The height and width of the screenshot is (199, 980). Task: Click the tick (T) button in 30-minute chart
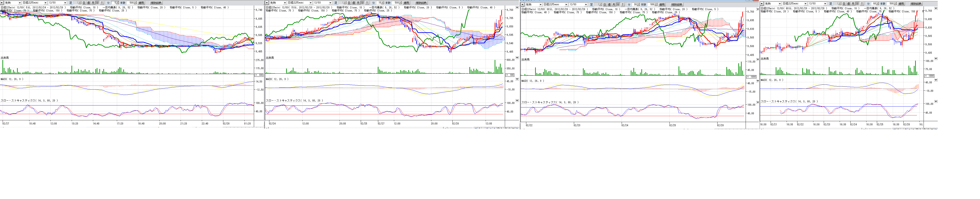click(622, 5)
